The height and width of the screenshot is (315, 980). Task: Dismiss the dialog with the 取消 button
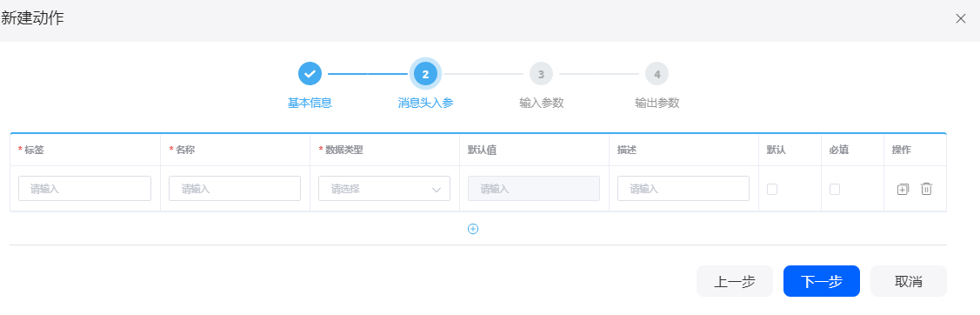pyautogui.click(x=909, y=281)
